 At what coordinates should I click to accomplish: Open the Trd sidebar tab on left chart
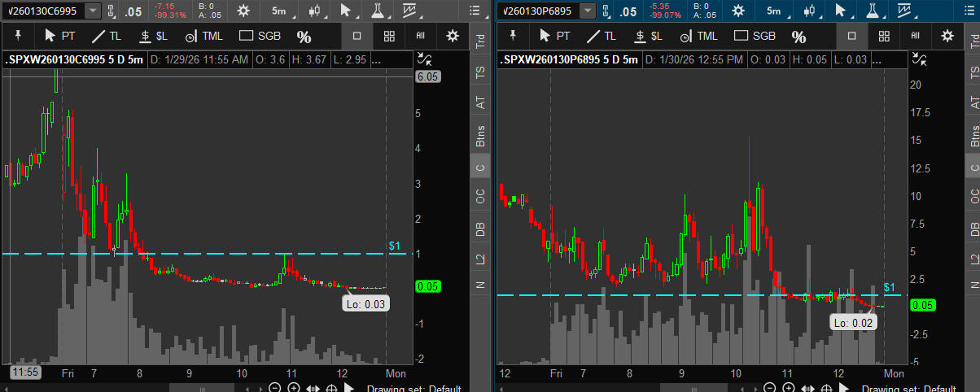click(481, 42)
